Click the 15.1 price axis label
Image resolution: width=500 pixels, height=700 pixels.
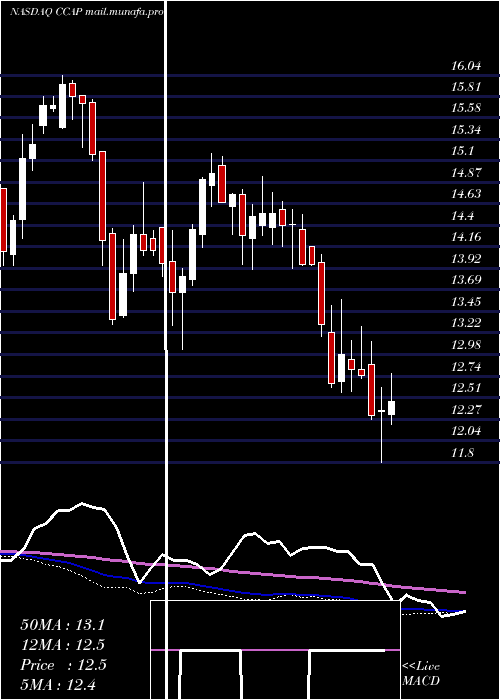[x=462, y=151]
